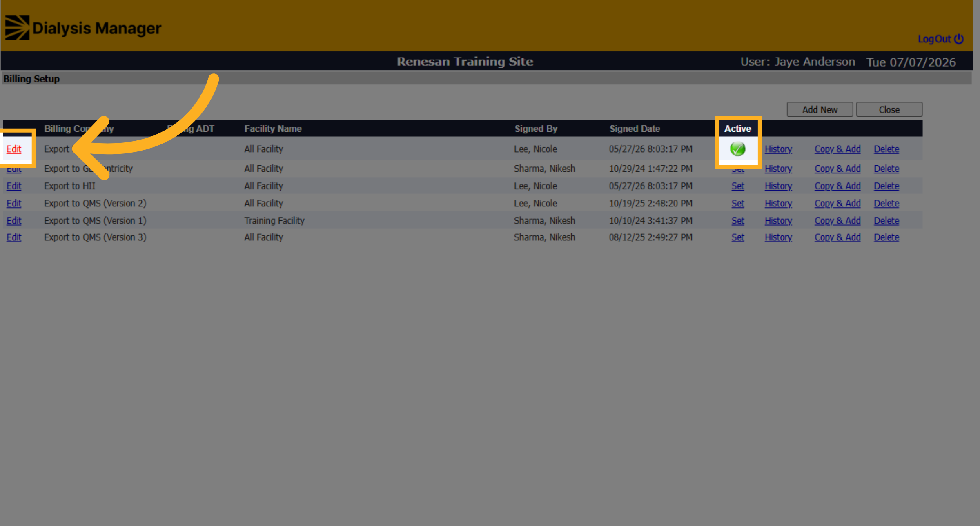This screenshot has height=526, width=980.
Task: View History of the active Export row
Action: (x=778, y=149)
